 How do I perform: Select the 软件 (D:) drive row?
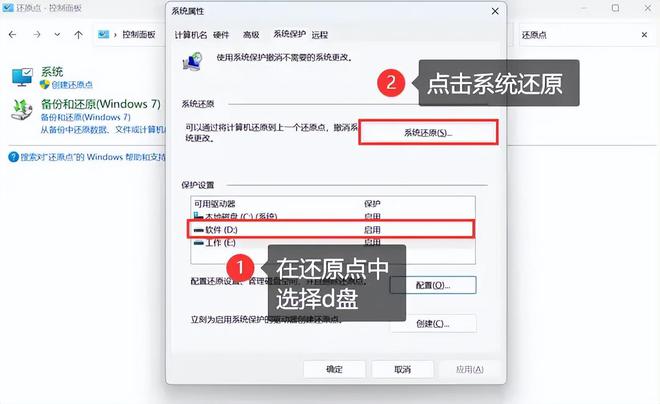click(x=331, y=230)
